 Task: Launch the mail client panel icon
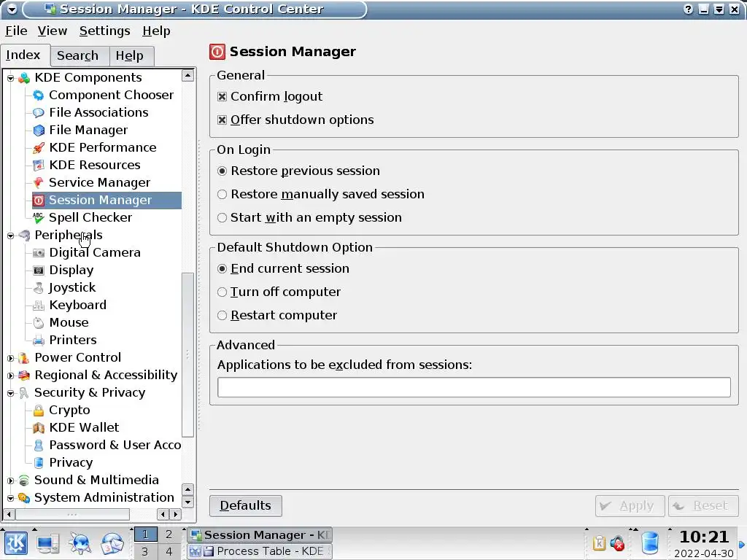pos(112,543)
